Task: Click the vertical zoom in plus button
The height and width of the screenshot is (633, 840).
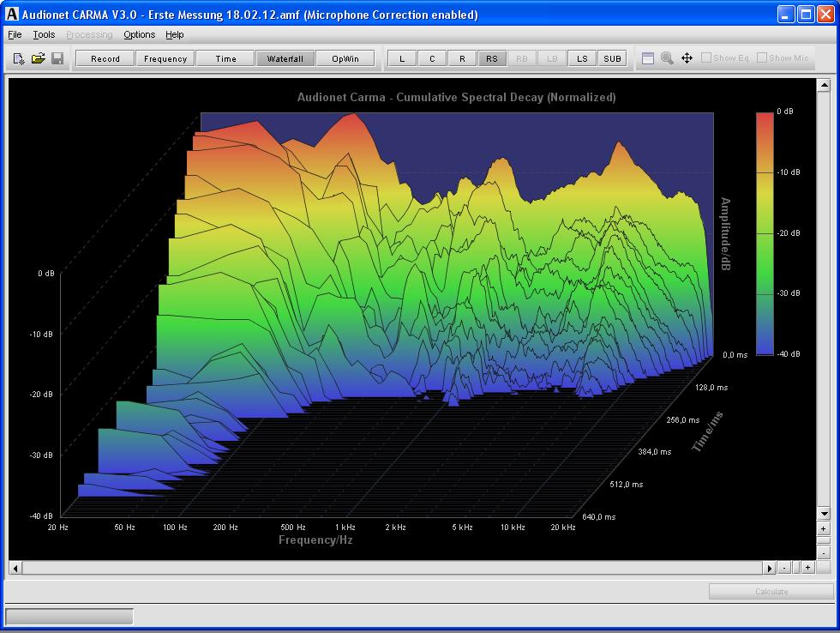Action: (x=824, y=528)
